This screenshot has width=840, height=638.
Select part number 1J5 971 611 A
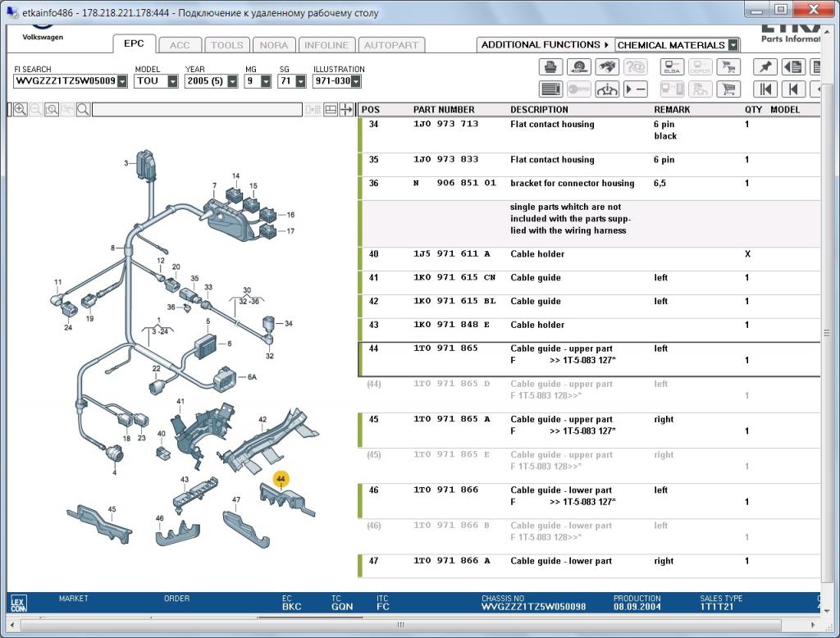click(452, 254)
